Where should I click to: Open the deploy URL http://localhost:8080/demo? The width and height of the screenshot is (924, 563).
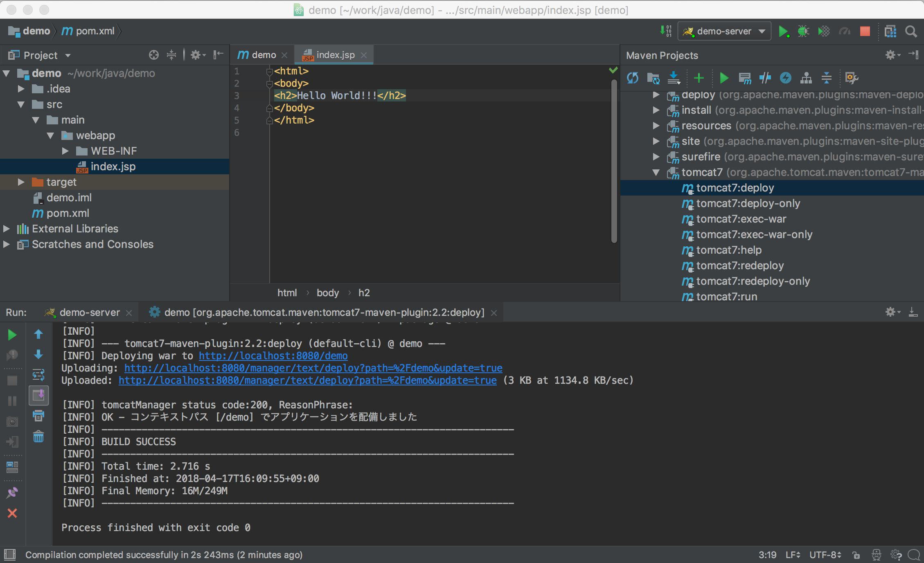pyautogui.click(x=273, y=356)
